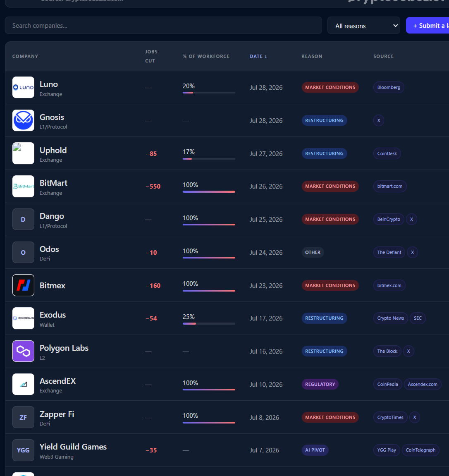Open the Bloomberg source link for Luno
The height and width of the screenshot is (476, 449).
(389, 87)
